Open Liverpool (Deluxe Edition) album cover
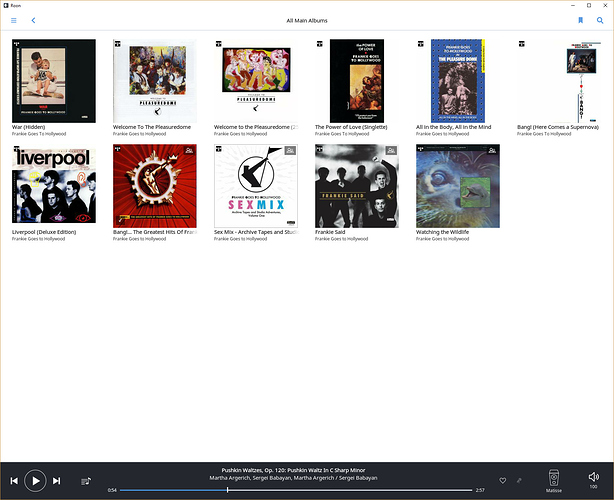The height and width of the screenshot is (500, 614). pyautogui.click(x=54, y=186)
